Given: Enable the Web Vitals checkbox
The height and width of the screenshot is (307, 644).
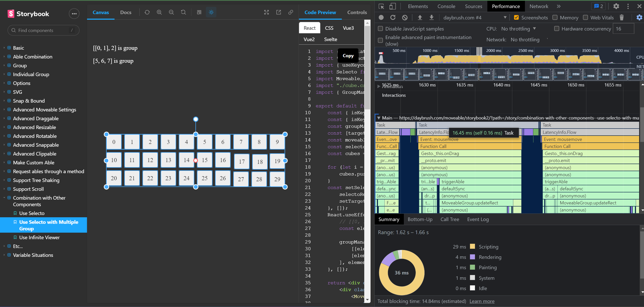Looking at the screenshot, I should [x=586, y=17].
